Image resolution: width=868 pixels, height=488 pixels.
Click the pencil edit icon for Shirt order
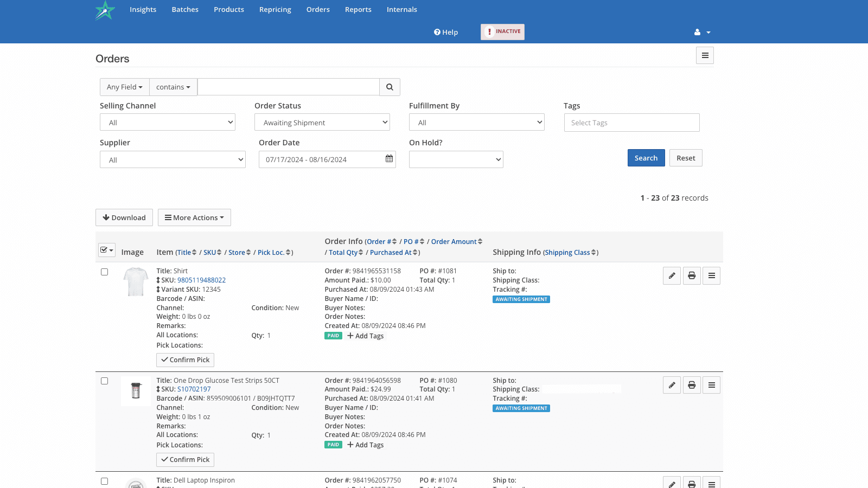pos(672,275)
